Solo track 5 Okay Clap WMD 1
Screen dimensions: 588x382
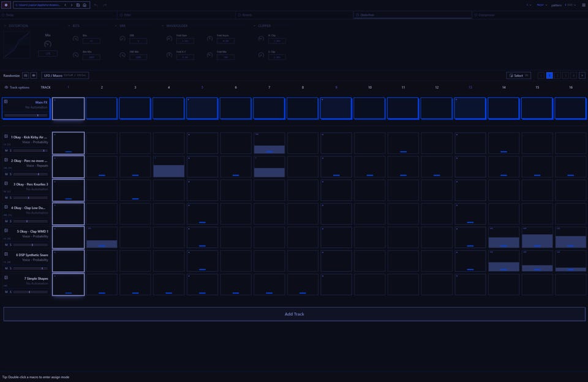pyautogui.click(x=10, y=245)
